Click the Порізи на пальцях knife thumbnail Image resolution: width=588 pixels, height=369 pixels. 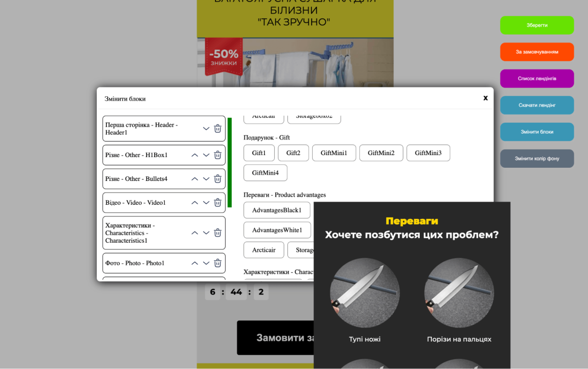tap(459, 292)
